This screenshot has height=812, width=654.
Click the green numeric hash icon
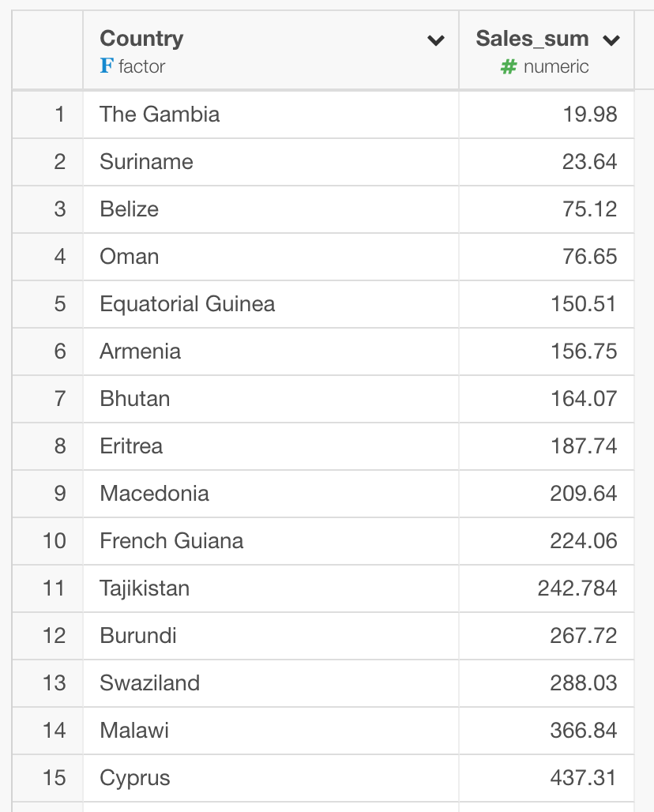point(509,66)
